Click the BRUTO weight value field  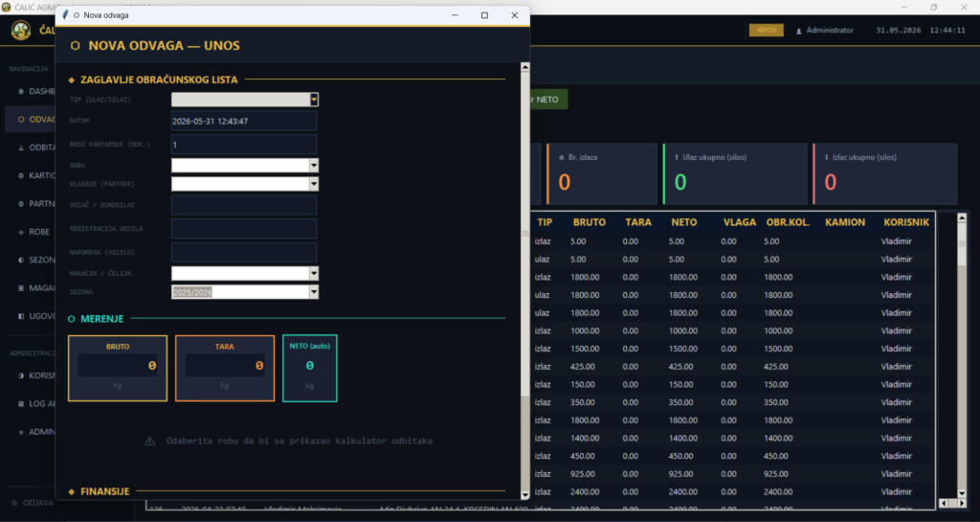coord(118,366)
